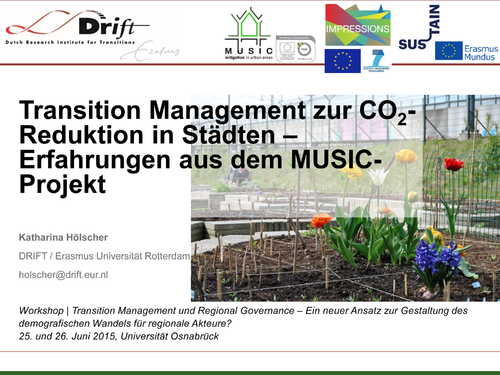
Task: Click the Erasmus Mundus text label
Action: coord(481,53)
